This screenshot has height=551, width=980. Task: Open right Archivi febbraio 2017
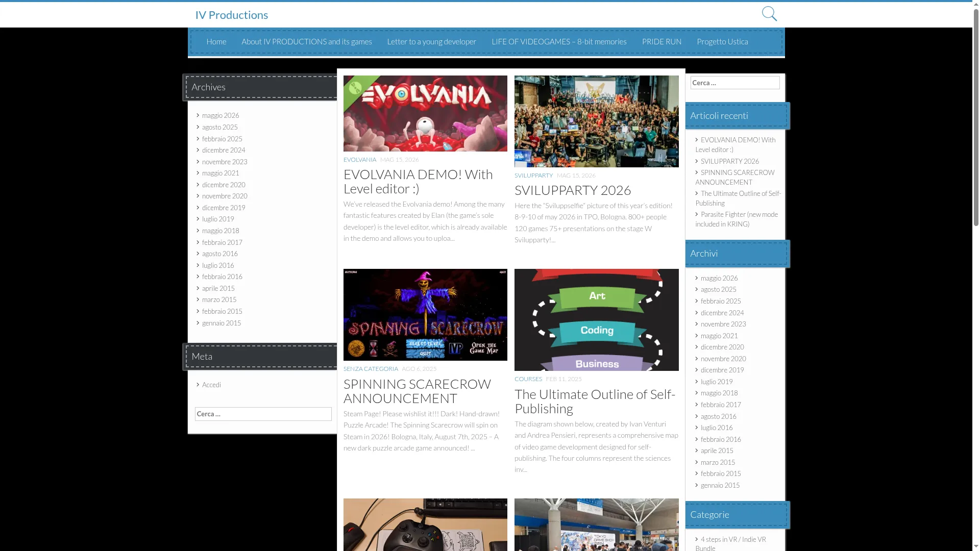tap(721, 405)
